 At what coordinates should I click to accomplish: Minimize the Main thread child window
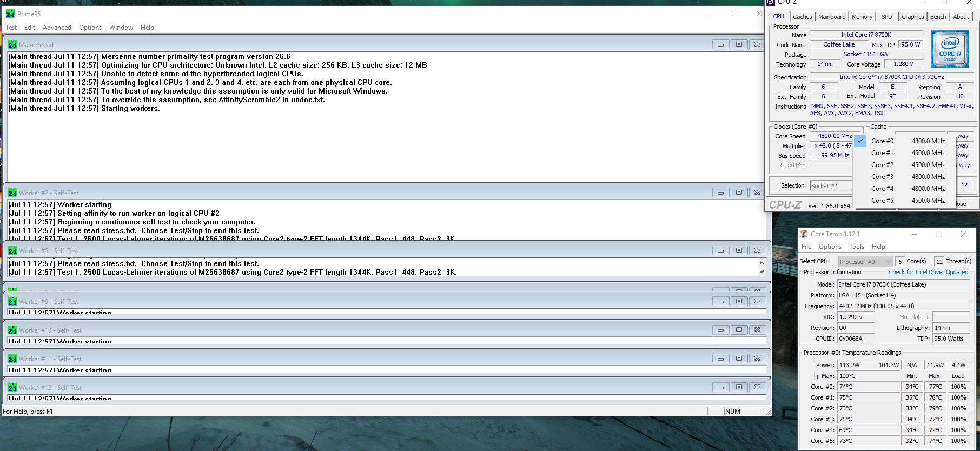720,44
